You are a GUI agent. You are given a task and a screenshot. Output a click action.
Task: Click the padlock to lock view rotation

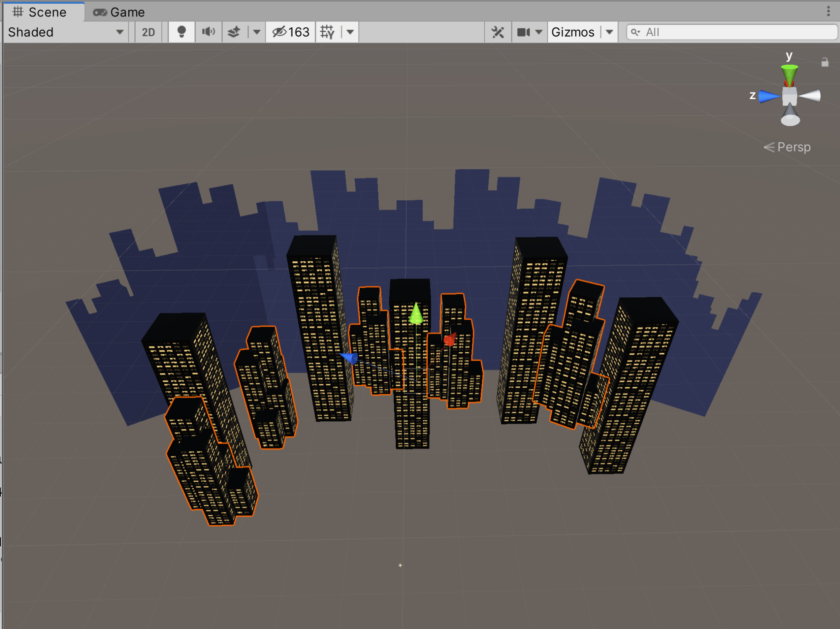(x=824, y=61)
